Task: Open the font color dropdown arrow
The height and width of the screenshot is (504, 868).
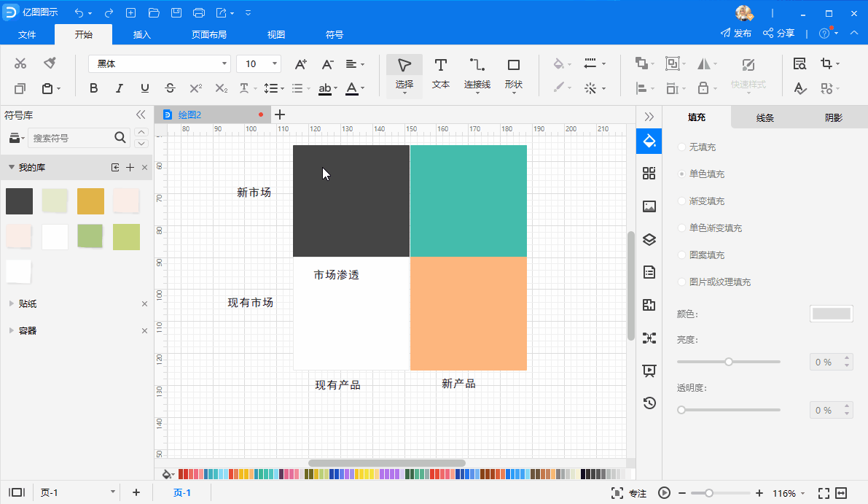Action: point(363,88)
